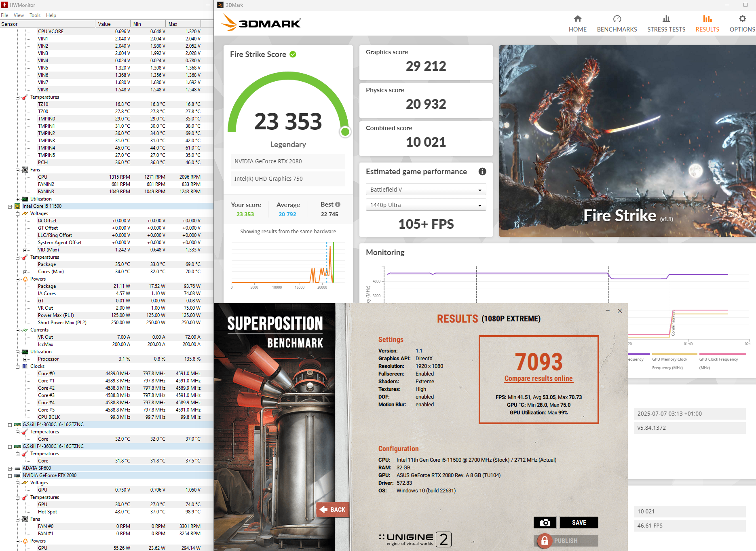Expand the Cores (Max) temperature entry
The width and height of the screenshot is (756, 551).
[x=25, y=272]
